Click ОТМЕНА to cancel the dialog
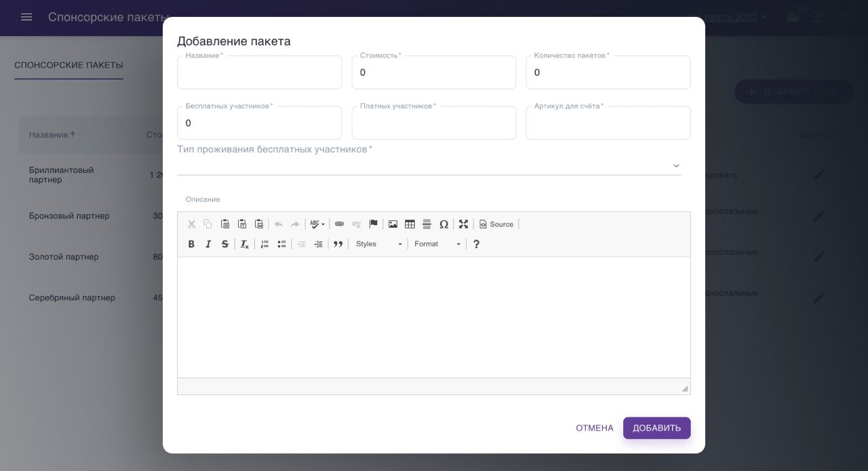This screenshot has height=471, width=868. tap(594, 428)
